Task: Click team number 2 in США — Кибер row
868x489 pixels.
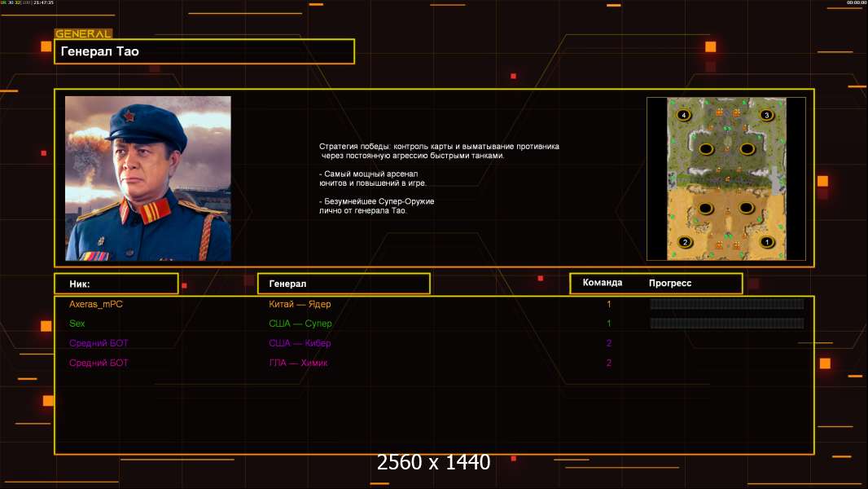Action: [x=609, y=343]
